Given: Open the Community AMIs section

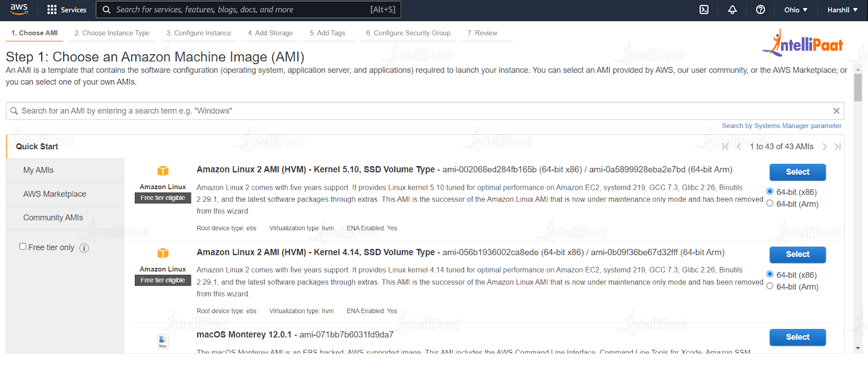Looking at the screenshot, I should tap(53, 217).
